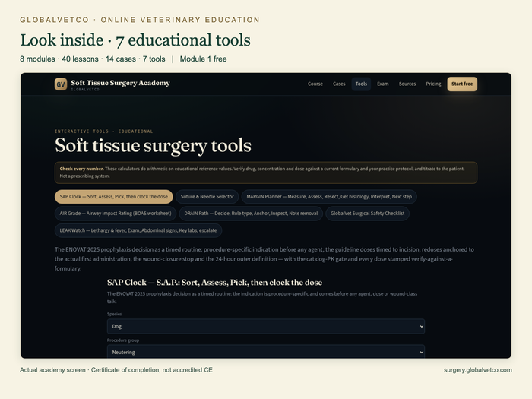Click the ENOVAT 2025 prophylaxis description paragraph
Image resolution: width=532 pixels, height=399 pixels.
[264, 259]
